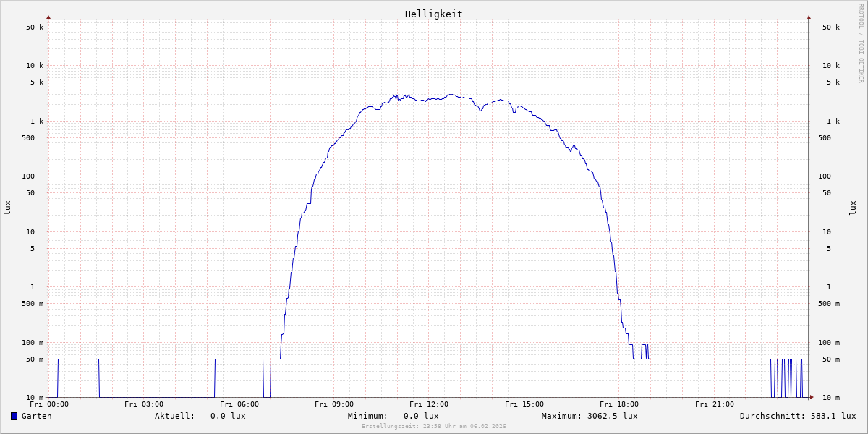The image size is (868, 434).
Task: Click the Durchschnitt 583.1 lux value
Action: [831, 416]
